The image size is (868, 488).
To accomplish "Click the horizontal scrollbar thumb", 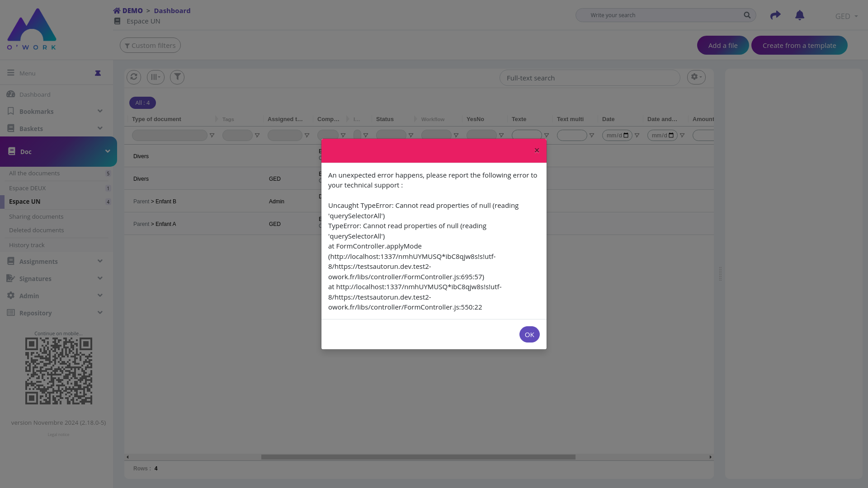I will pos(418,457).
